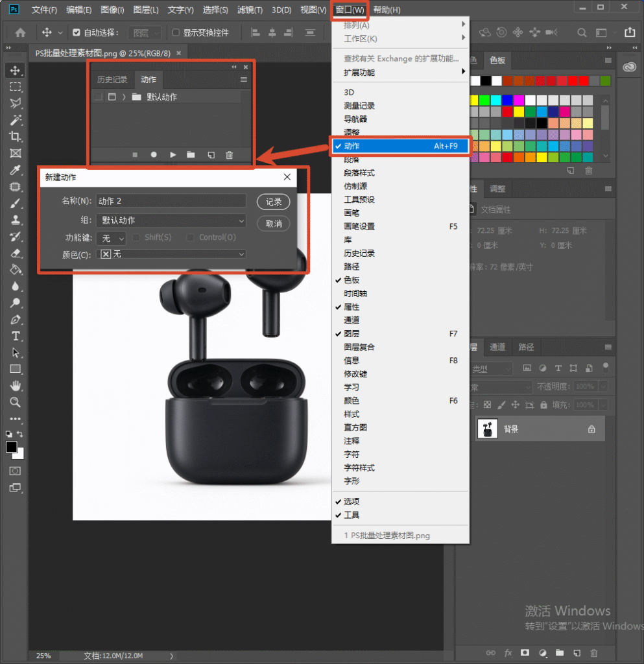This screenshot has width=644, height=664.
Task: Select the Brush tool
Action: click(x=16, y=204)
